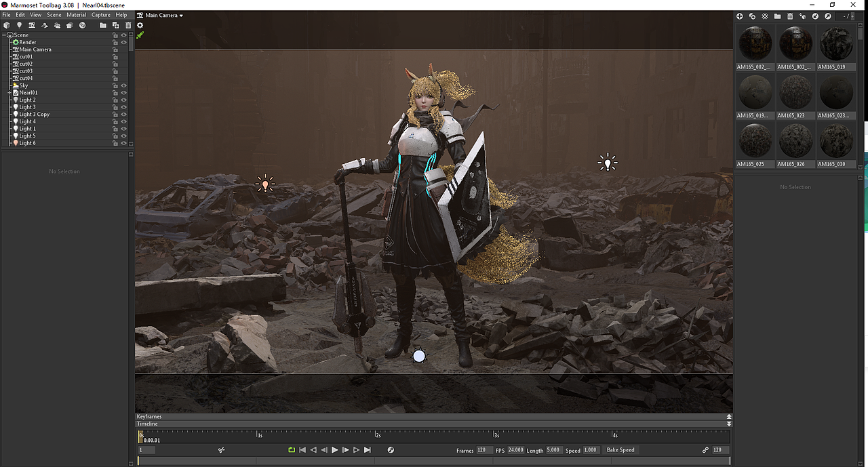Toggle loop playback button
This screenshot has width=868, height=467.
click(292, 450)
